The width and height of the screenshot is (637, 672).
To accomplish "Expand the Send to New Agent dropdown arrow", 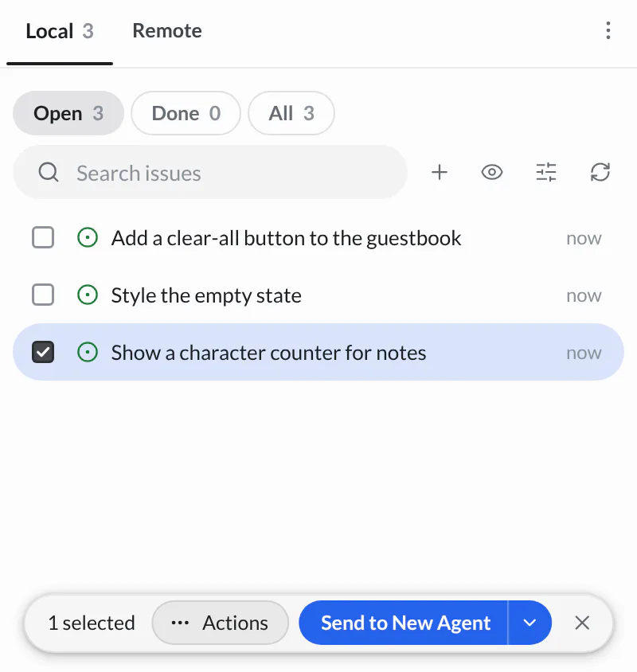I will pos(530,623).
